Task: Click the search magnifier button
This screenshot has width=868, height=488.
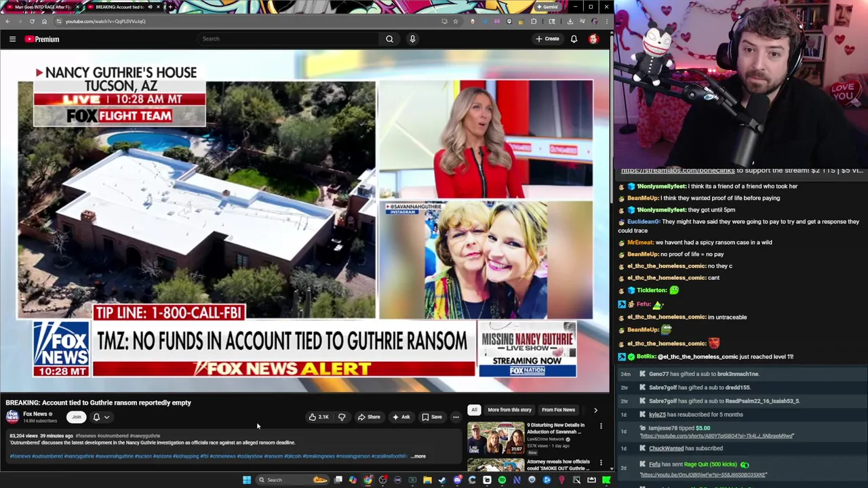Action: point(389,39)
